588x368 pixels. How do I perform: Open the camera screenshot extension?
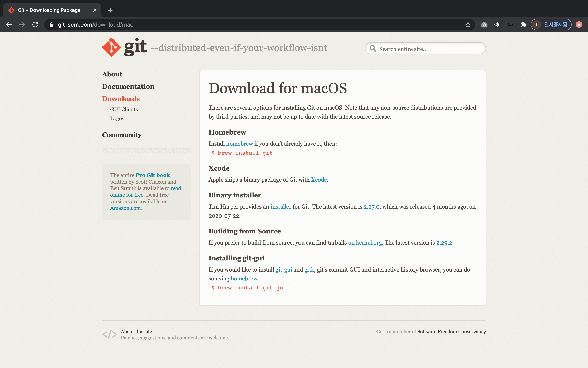coord(484,25)
